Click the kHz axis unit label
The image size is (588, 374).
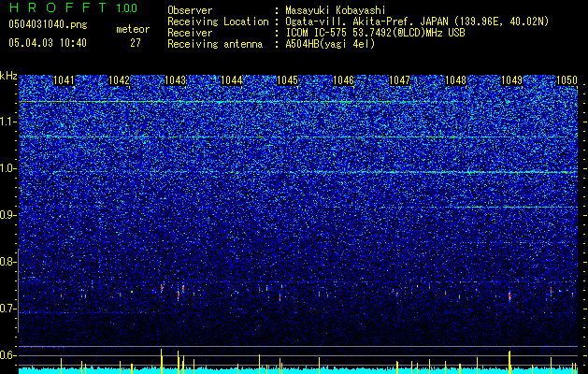tap(8, 76)
